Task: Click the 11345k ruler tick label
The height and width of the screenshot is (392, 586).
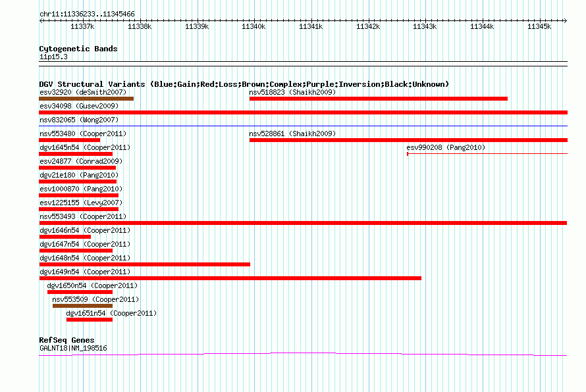Action: [x=539, y=26]
